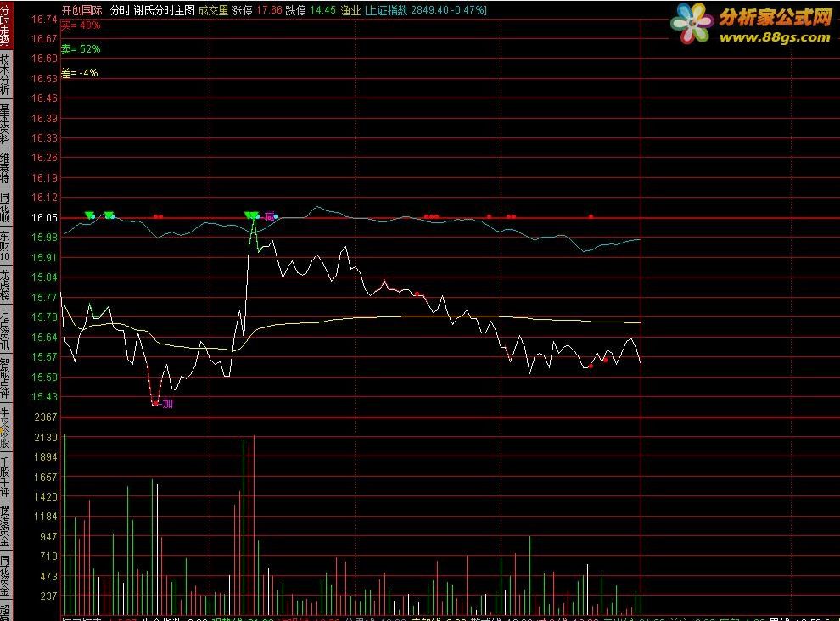Click the 16.74 top price label
This screenshot has width=840, height=621.
coord(44,20)
